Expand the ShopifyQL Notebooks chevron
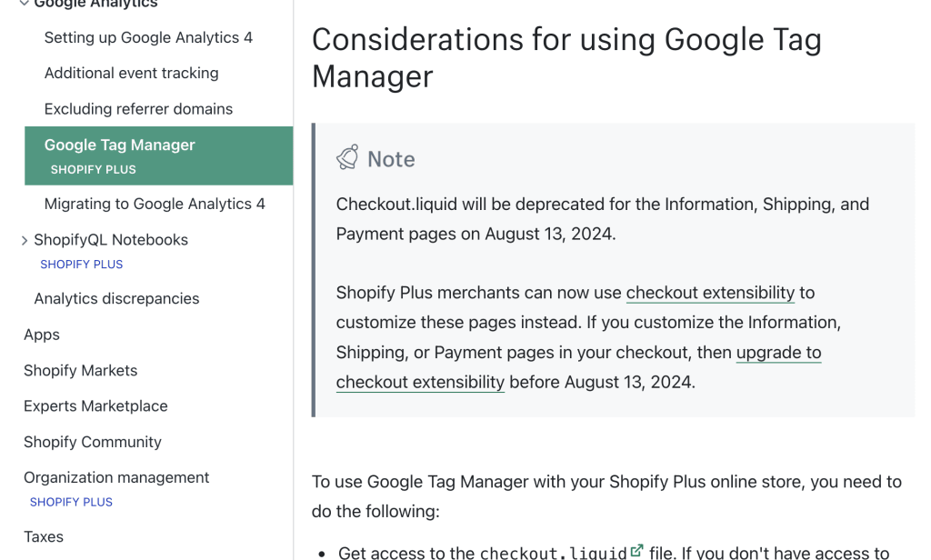 point(25,241)
